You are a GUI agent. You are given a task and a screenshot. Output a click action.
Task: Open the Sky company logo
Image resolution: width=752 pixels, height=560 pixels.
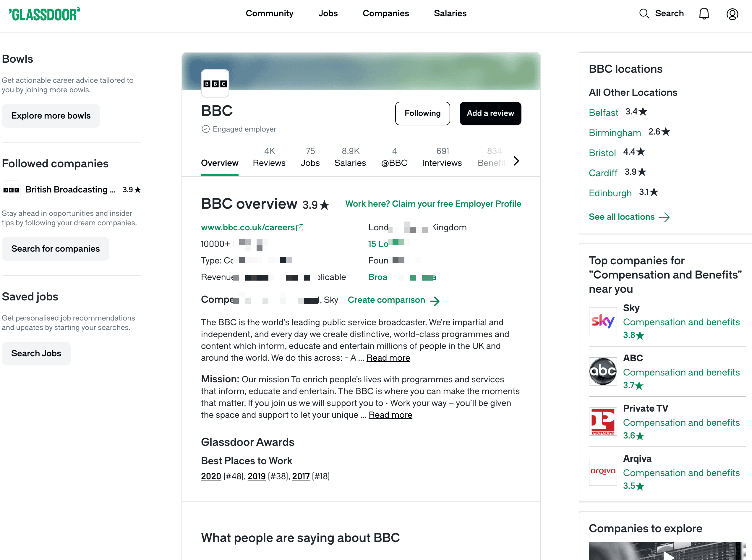[x=602, y=321]
